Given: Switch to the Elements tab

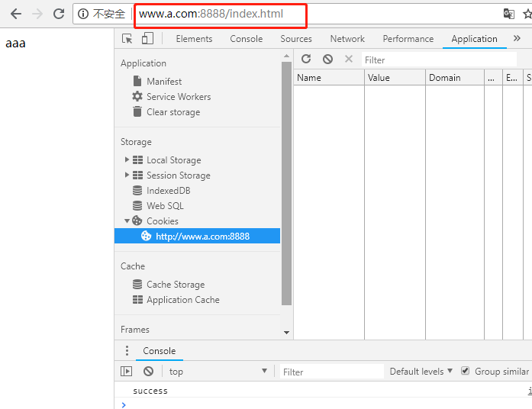Looking at the screenshot, I should tap(194, 39).
